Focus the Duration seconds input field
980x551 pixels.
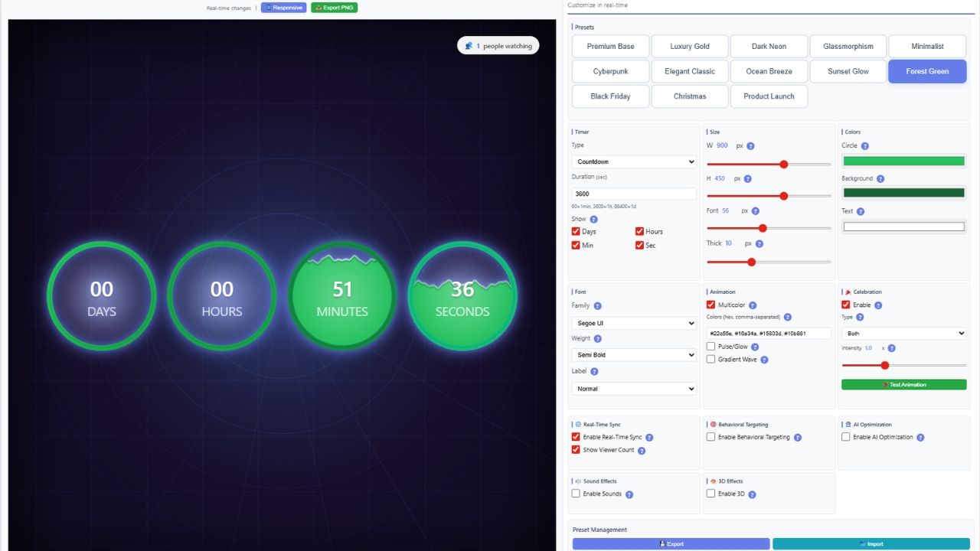634,194
